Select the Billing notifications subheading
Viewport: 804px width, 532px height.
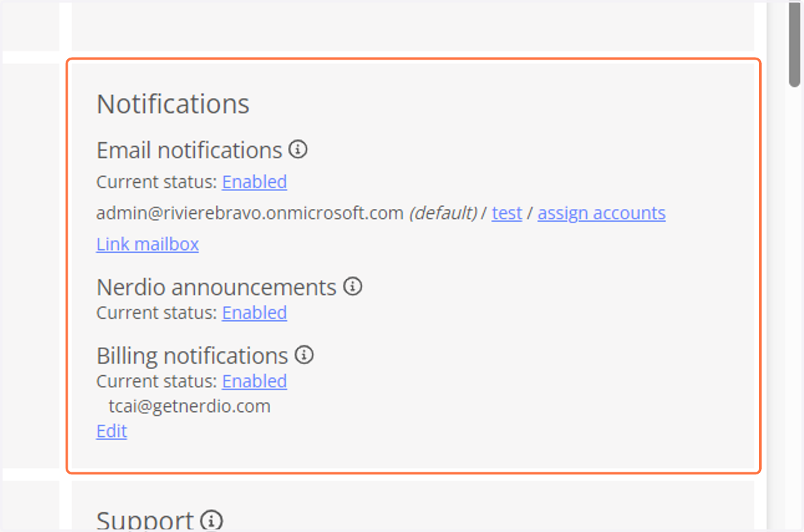(192, 355)
